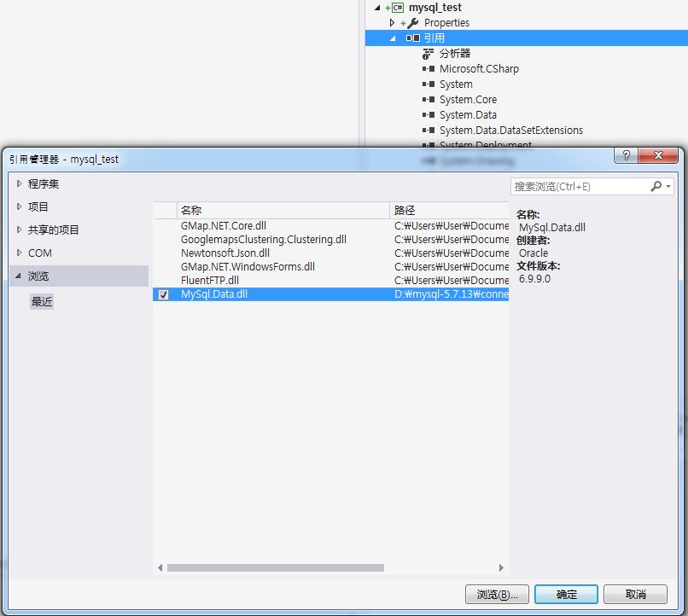Image resolution: width=688 pixels, height=616 pixels.
Task: Select the MySql.Data.dll row name
Action: (214, 294)
